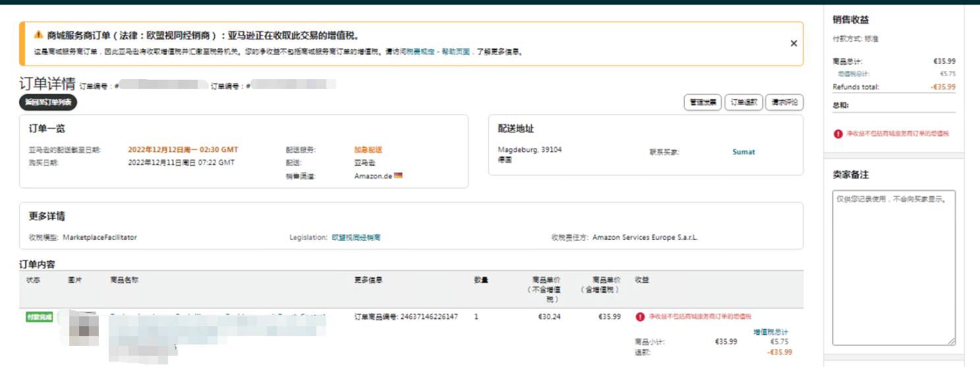Click the red alert icon in the order item row
980x367 pixels.
[640, 317]
